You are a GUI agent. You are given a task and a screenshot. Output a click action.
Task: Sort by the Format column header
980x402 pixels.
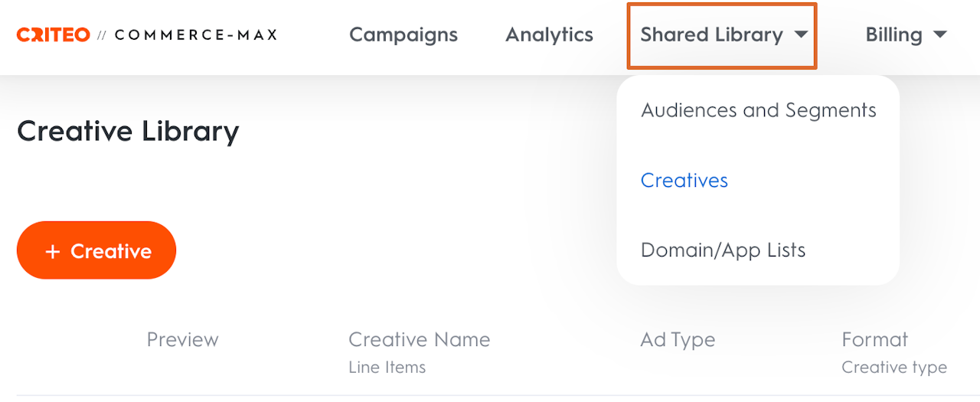[874, 339]
